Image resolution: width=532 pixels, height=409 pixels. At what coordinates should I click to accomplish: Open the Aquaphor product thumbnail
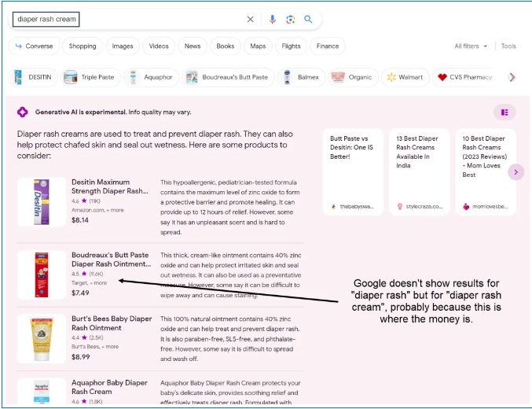(x=42, y=392)
